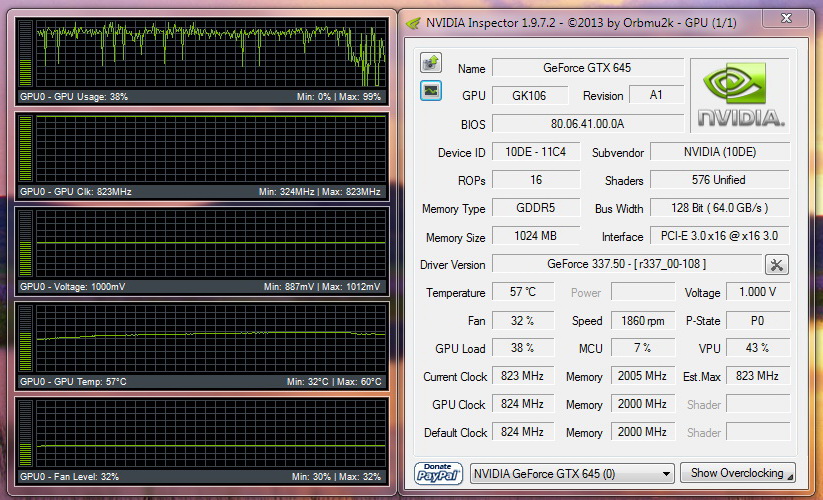Viewport: 823px width, 500px height.
Task: Select the fan Speed value 1860 rpm
Action: click(643, 320)
